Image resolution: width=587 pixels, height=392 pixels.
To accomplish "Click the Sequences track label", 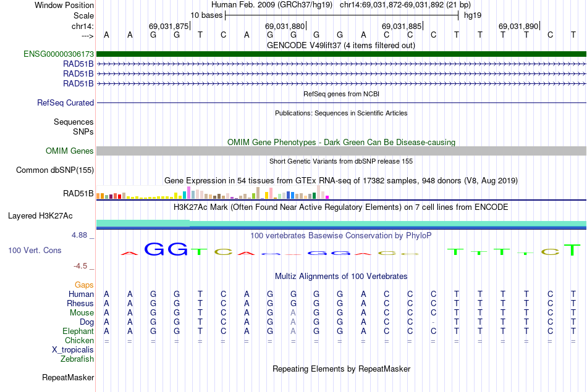I will coord(74,122).
